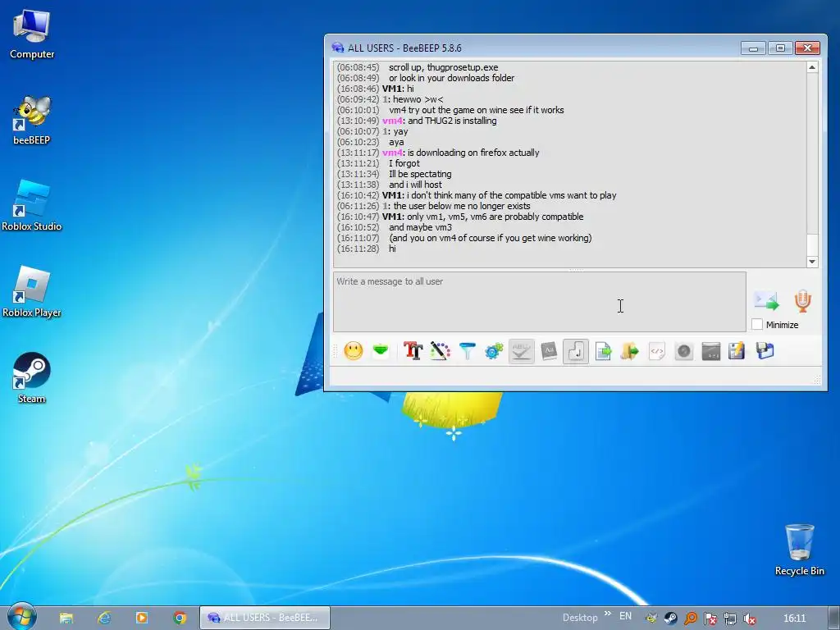Click the muted volume tray icon
840x630 pixels.
(749, 619)
